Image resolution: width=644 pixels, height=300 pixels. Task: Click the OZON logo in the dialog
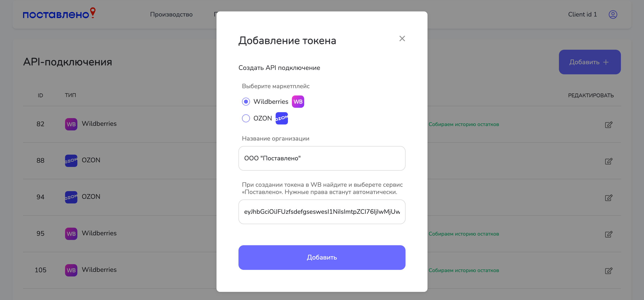tap(282, 118)
